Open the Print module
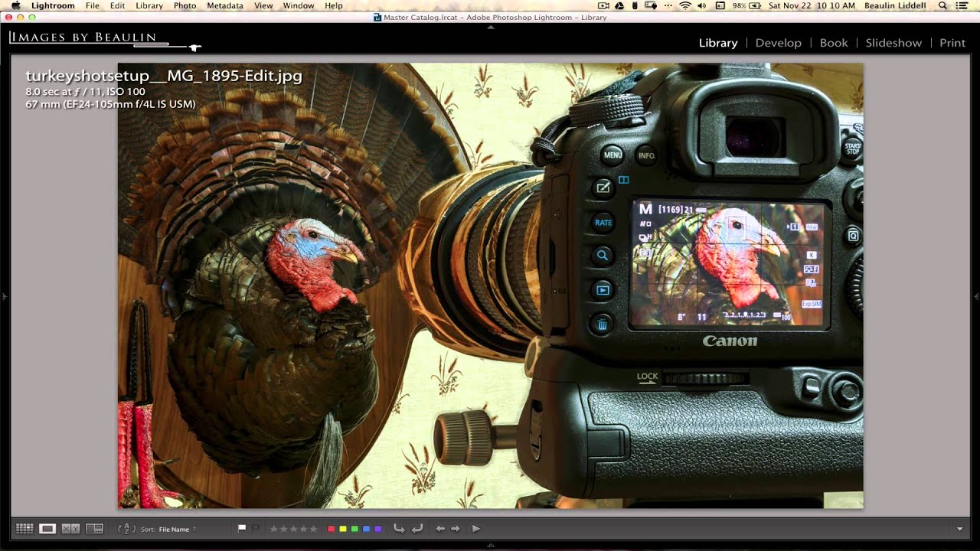The width and height of the screenshot is (980, 551). (952, 43)
